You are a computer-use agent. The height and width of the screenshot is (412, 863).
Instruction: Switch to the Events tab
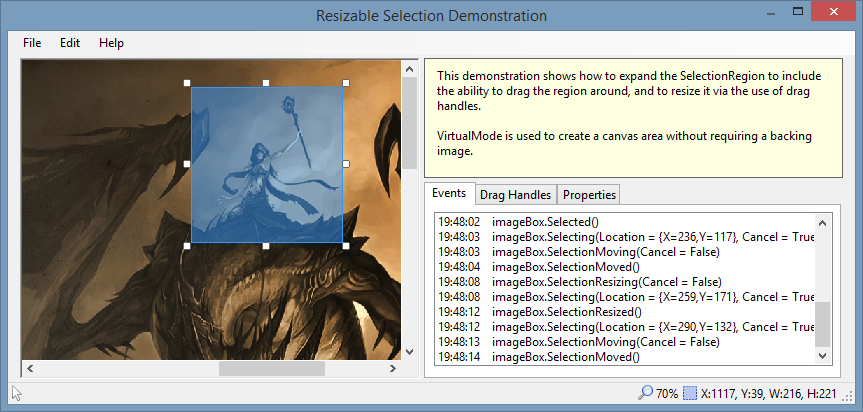[x=450, y=193]
